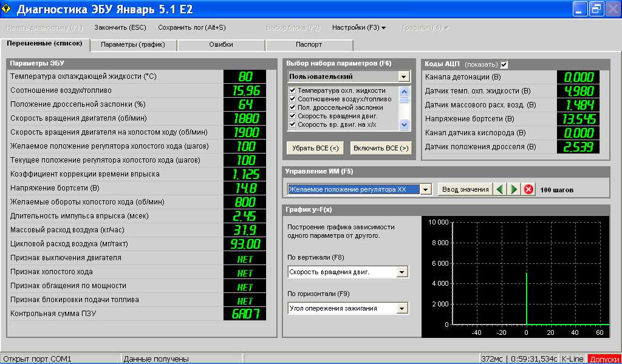
Task: Click scroll up arrow in parameter list
Action: point(404,92)
